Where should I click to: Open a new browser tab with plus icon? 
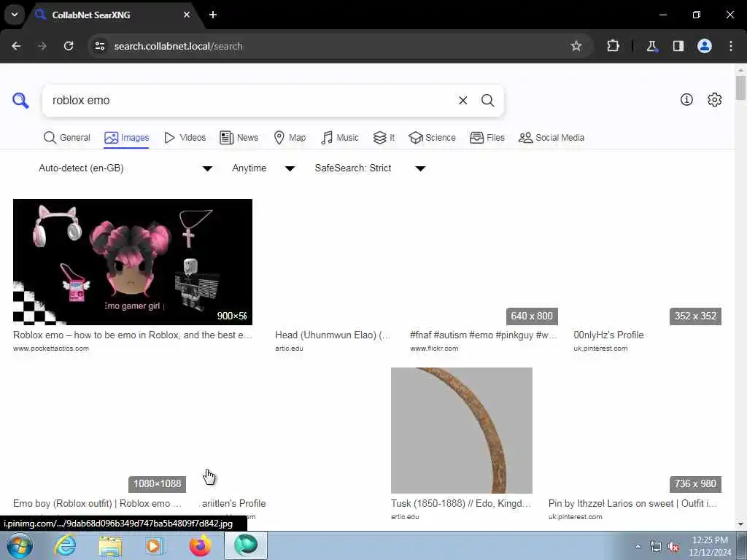pos(213,15)
